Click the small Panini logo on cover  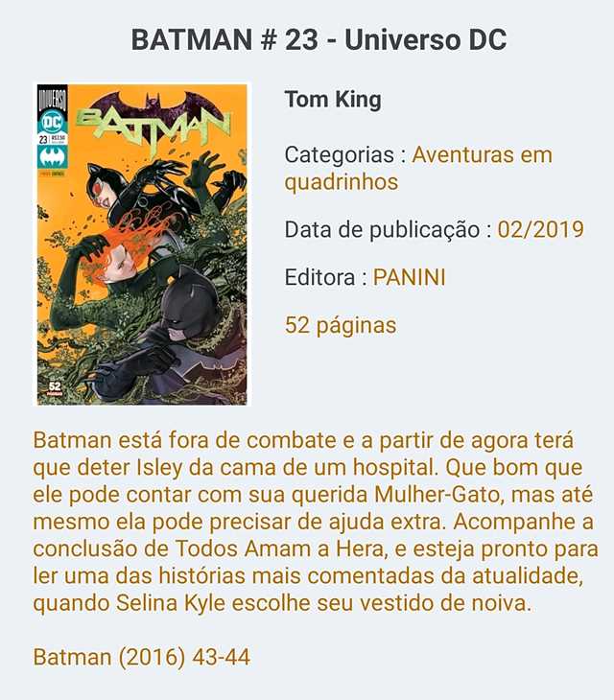[x=52, y=173]
